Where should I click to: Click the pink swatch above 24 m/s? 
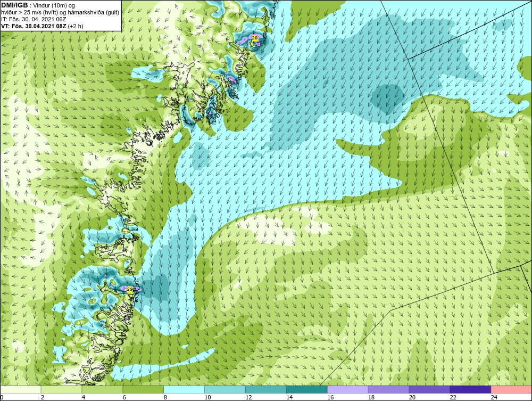pos(511,389)
